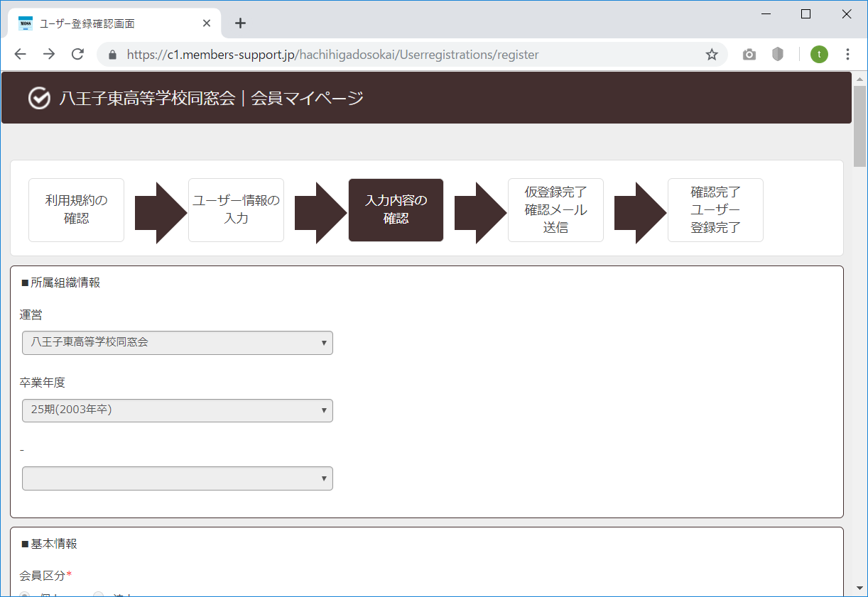Maximize the browser window
The width and height of the screenshot is (868, 597).
click(x=805, y=13)
